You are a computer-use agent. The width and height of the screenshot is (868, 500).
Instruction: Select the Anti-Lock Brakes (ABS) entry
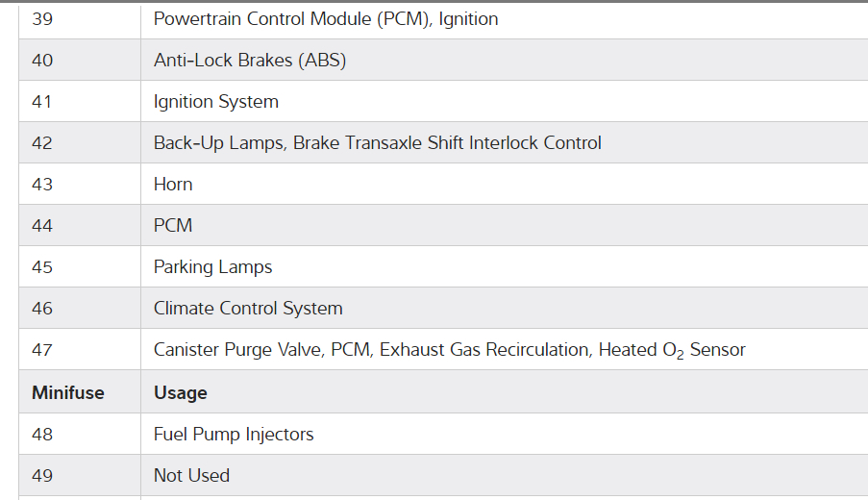click(x=249, y=61)
